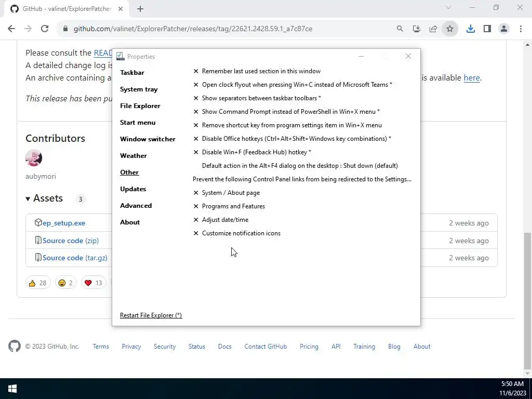This screenshot has height=399, width=532.
Task: Open the tab search chevron
Action: pos(448,7)
